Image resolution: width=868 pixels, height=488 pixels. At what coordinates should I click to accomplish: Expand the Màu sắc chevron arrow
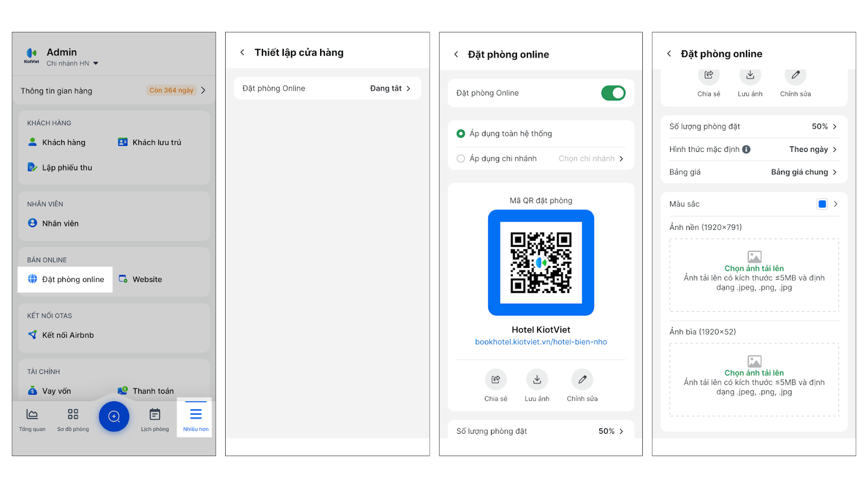(835, 204)
